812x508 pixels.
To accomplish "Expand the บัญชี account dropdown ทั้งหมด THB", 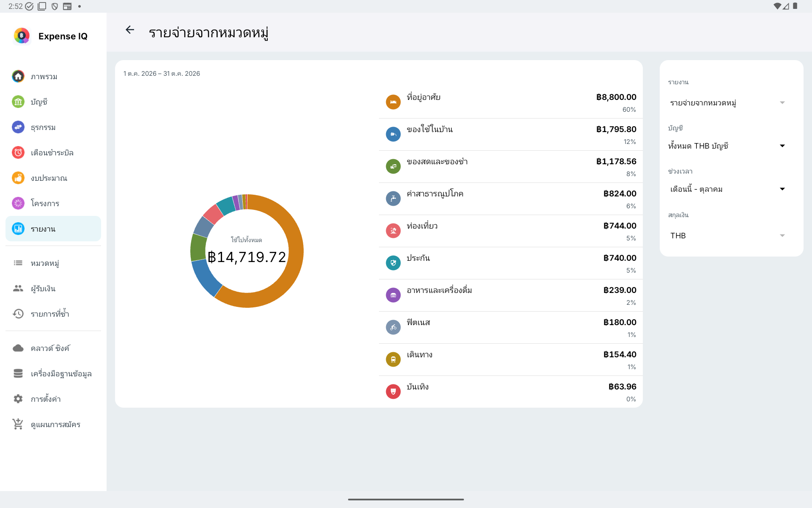I will tap(727, 146).
